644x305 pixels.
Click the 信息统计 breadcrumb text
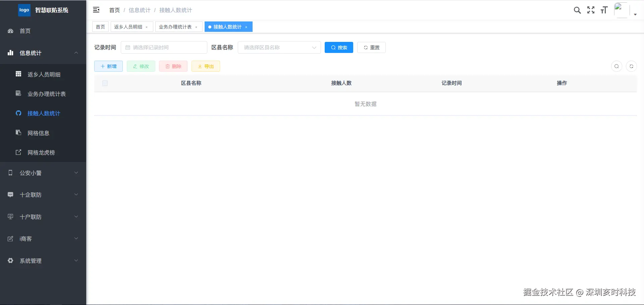[x=140, y=10]
